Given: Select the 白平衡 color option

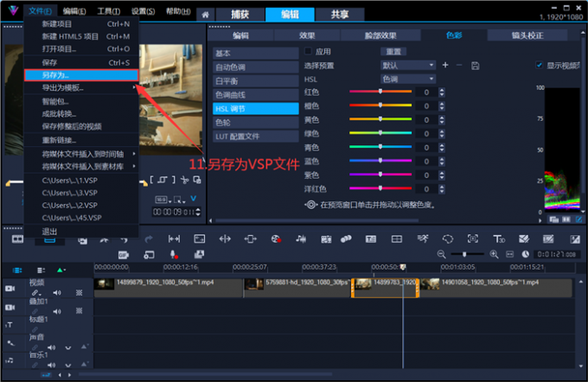Looking at the screenshot, I should coord(256,81).
